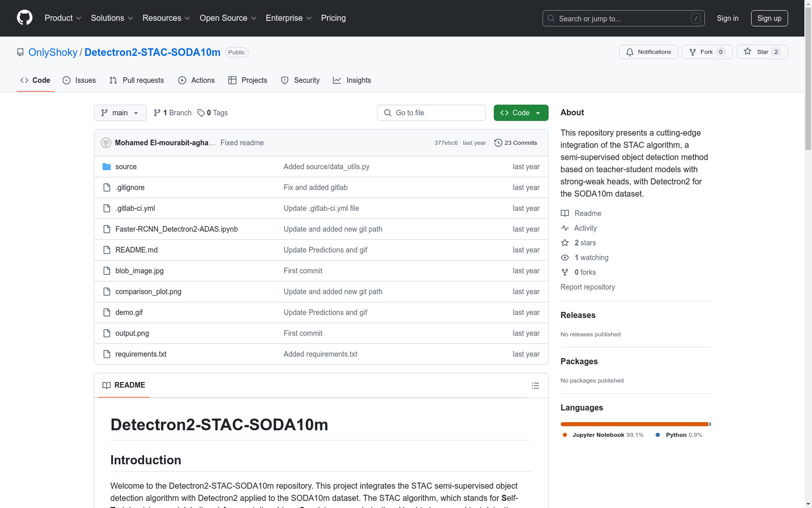Click the file icon next to comparison_plot.png
Image resolution: width=812 pixels, height=508 pixels.
[107, 292]
